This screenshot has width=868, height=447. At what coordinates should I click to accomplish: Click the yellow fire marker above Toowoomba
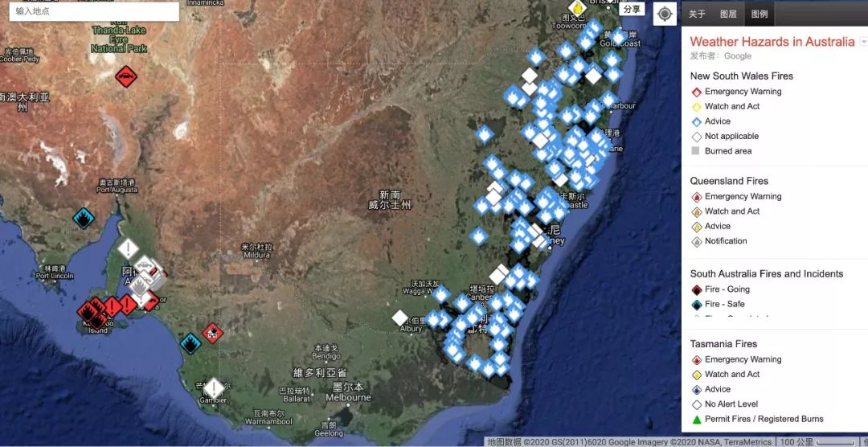click(576, 7)
